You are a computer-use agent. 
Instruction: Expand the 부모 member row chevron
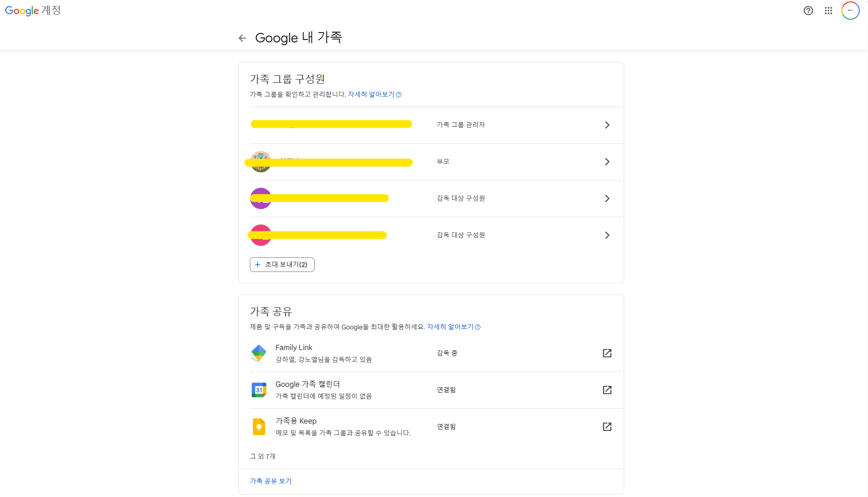(x=607, y=162)
